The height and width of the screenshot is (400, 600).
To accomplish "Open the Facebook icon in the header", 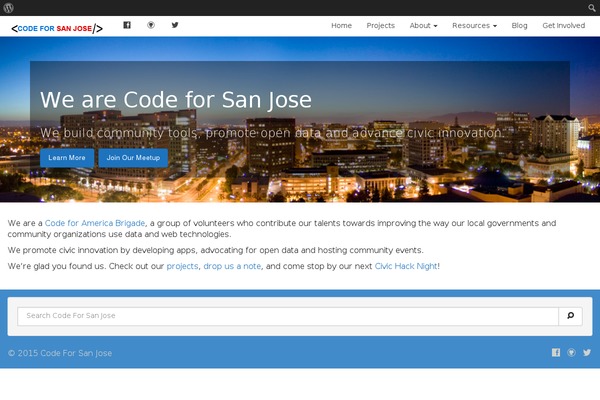I will point(127,25).
